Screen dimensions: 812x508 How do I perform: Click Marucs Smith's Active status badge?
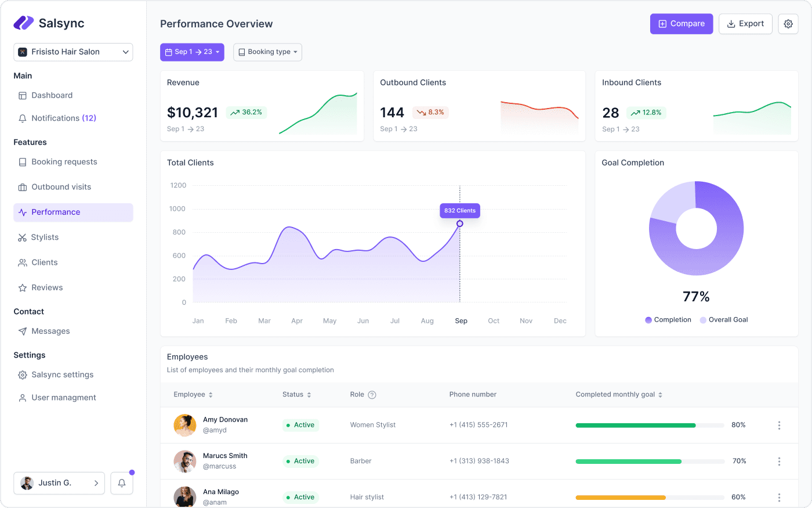[300, 461]
